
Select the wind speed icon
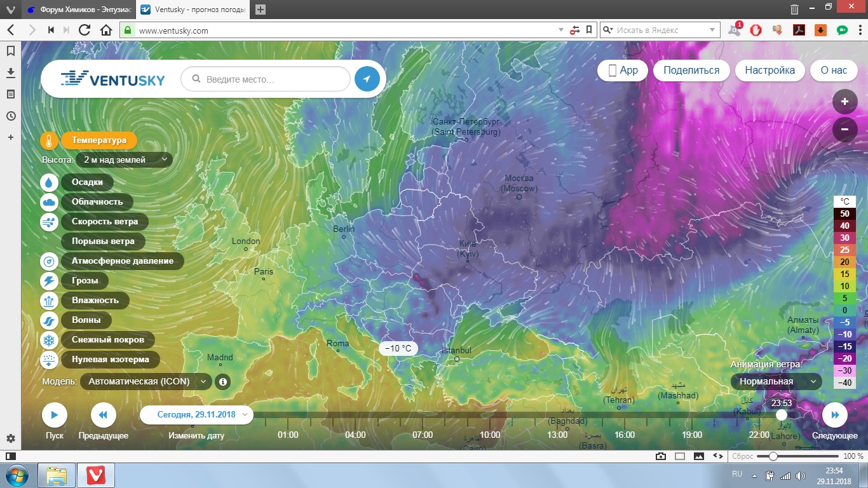[49, 222]
